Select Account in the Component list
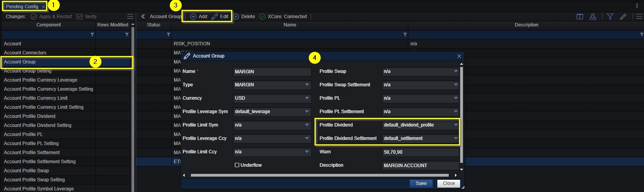 coord(66,44)
